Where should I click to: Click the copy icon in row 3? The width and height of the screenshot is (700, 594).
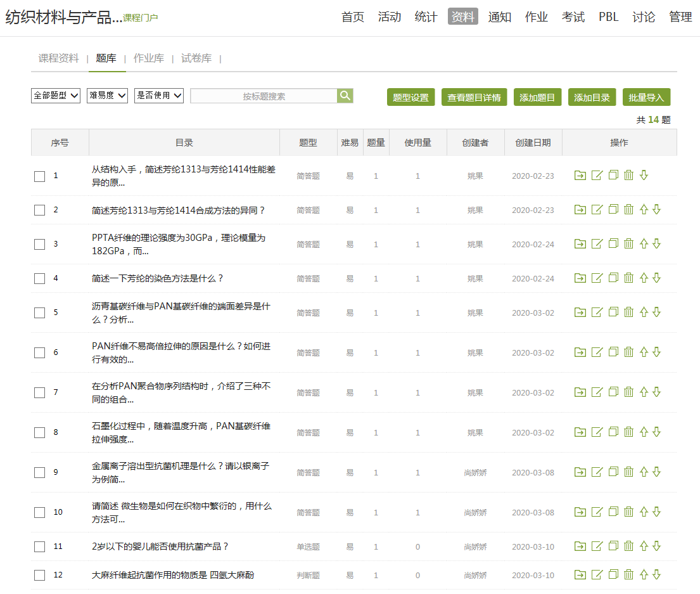613,243
